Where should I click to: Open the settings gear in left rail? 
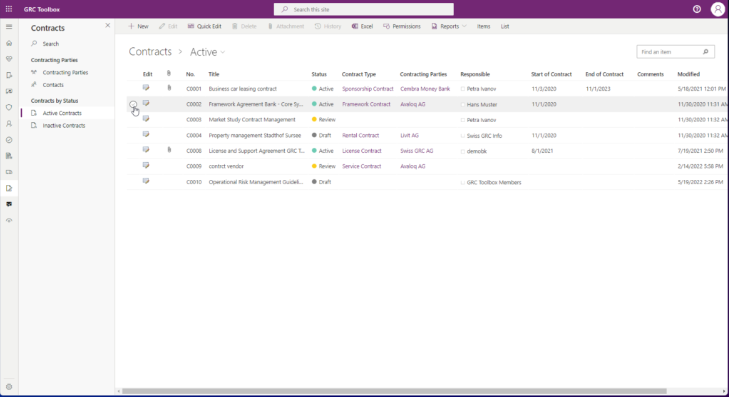pyautogui.click(x=9, y=387)
